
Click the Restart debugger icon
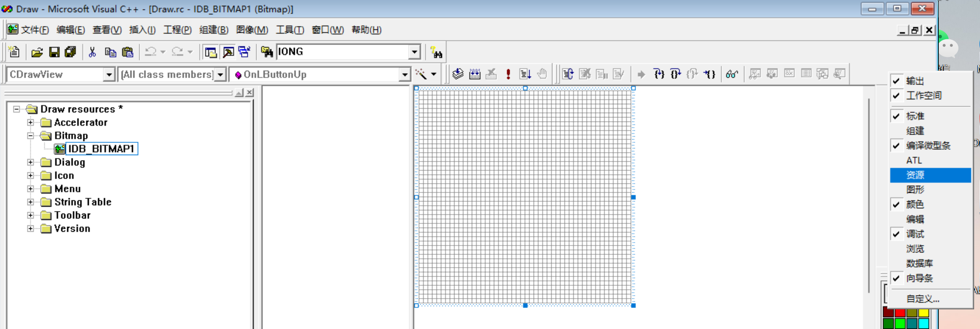coord(568,74)
